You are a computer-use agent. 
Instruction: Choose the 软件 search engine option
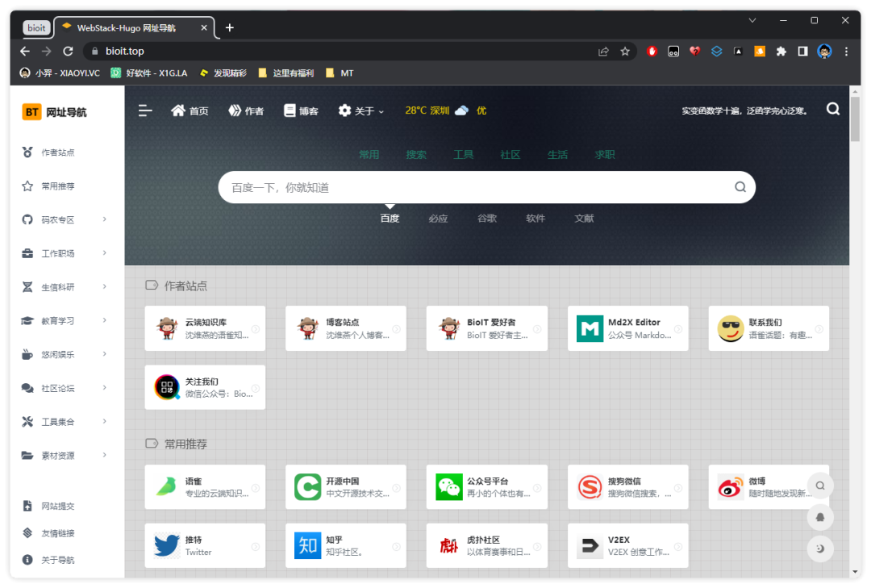(x=535, y=219)
